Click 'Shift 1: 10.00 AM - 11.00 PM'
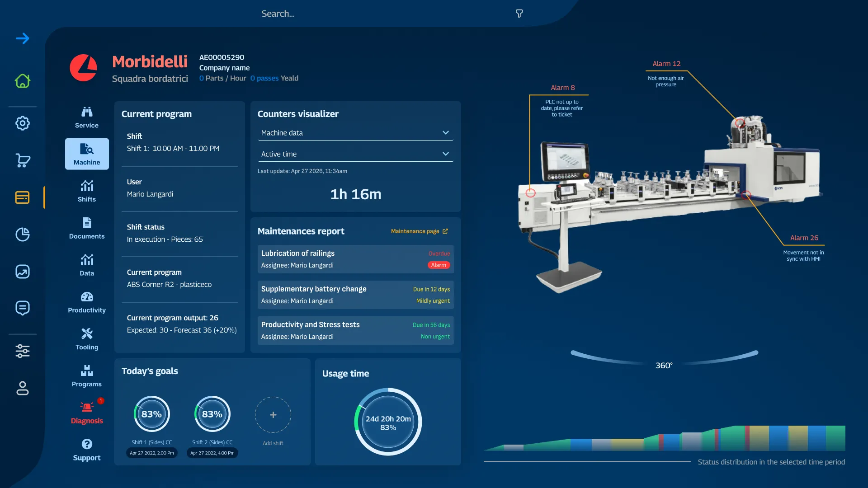 [x=173, y=149]
